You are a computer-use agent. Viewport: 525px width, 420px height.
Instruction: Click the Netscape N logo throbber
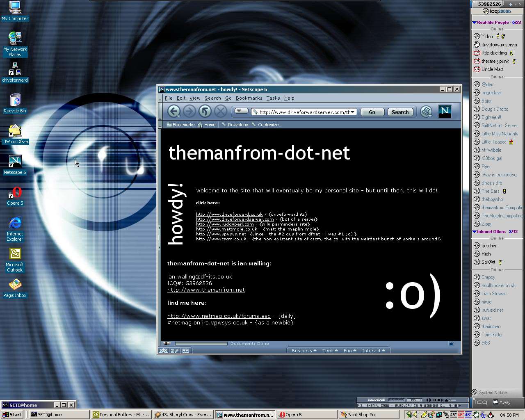pyautogui.click(x=445, y=111)
